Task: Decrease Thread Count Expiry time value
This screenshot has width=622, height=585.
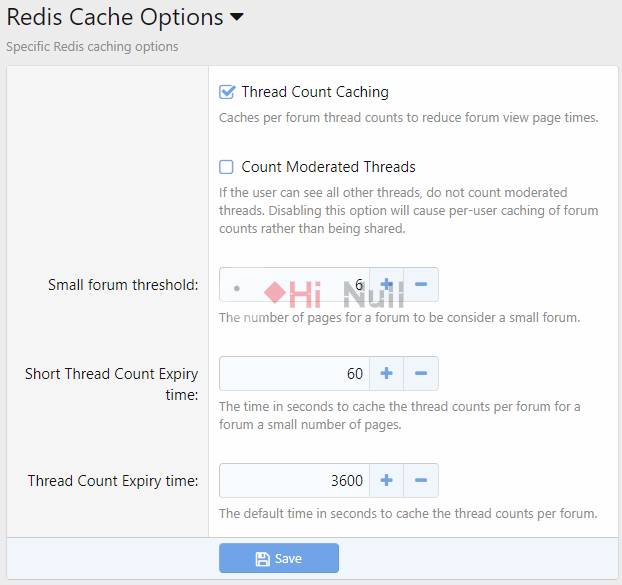Action: (421, 480)
